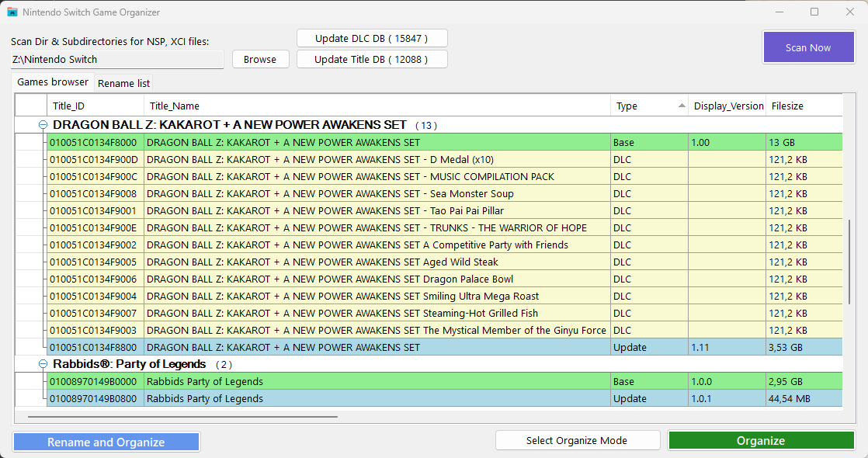Screen dimensions: 868x458
Task: Open the Games browser tab
Action: (x=53, y=82)
